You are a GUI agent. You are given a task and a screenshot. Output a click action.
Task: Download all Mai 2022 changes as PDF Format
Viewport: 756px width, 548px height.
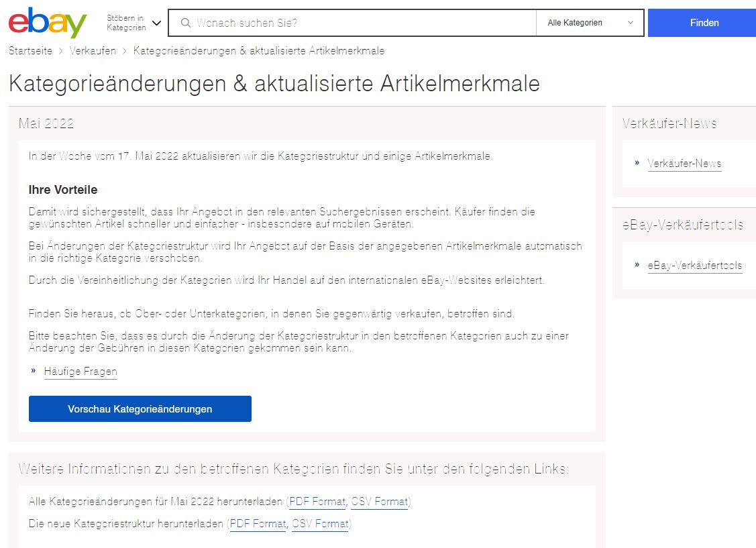point(317,502)
